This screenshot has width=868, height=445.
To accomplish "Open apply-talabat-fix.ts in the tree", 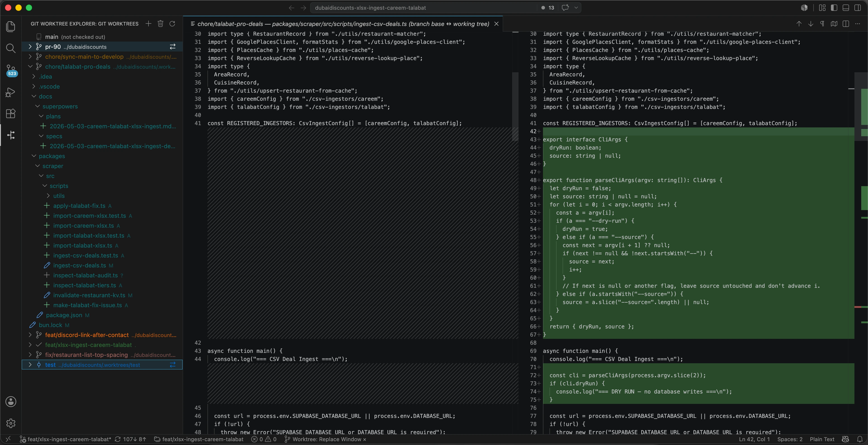I will (79, 206).
